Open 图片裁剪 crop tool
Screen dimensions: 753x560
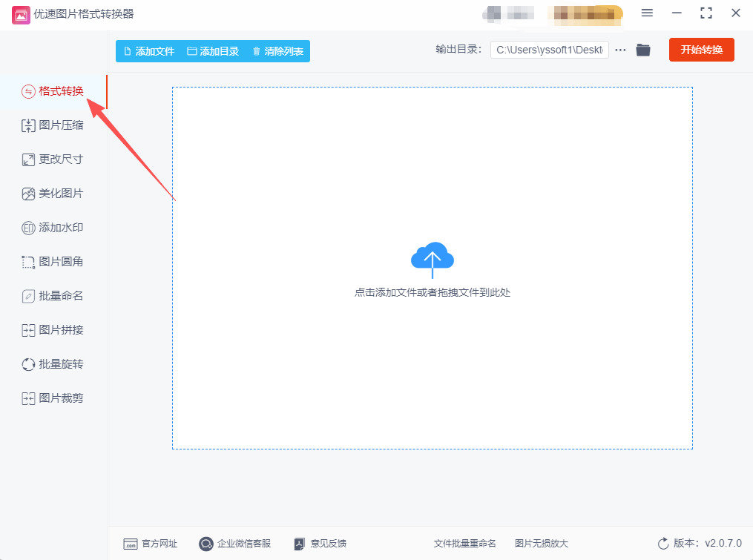point(53,398)
